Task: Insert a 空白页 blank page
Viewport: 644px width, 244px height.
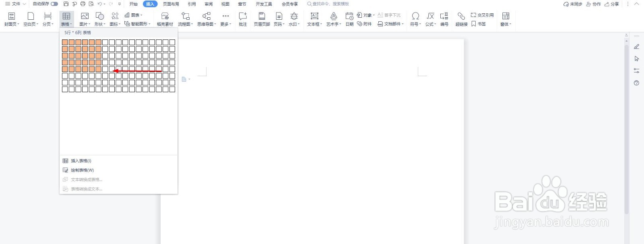Action: click(31, 19)
